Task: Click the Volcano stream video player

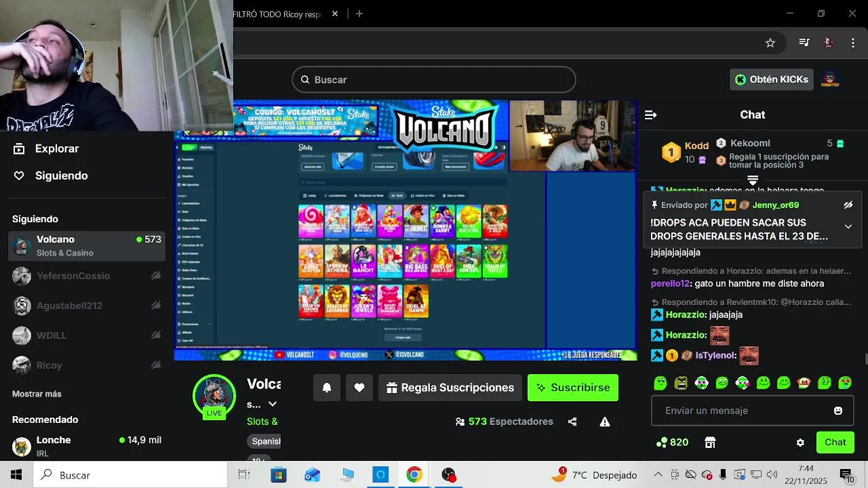Action: click(406, 230)
